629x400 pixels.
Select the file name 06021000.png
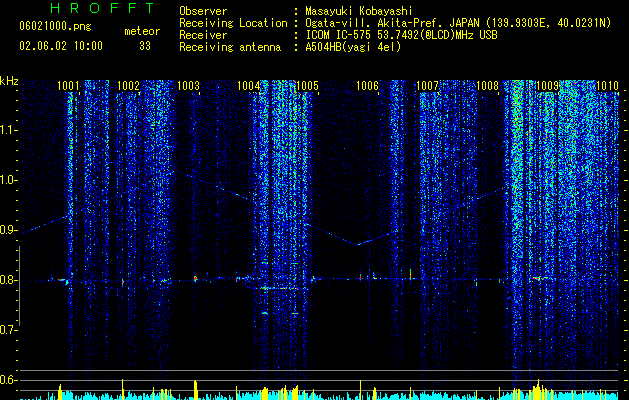[55, 26]
